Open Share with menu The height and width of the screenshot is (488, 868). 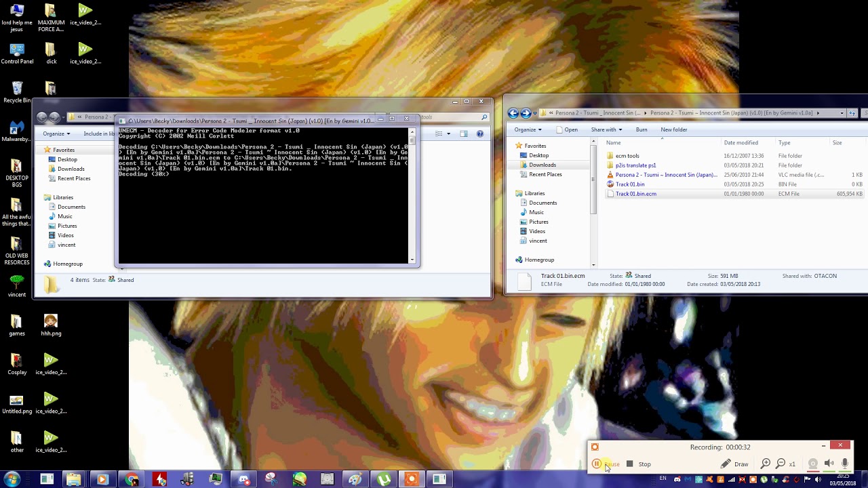click(x=606, y=129)
